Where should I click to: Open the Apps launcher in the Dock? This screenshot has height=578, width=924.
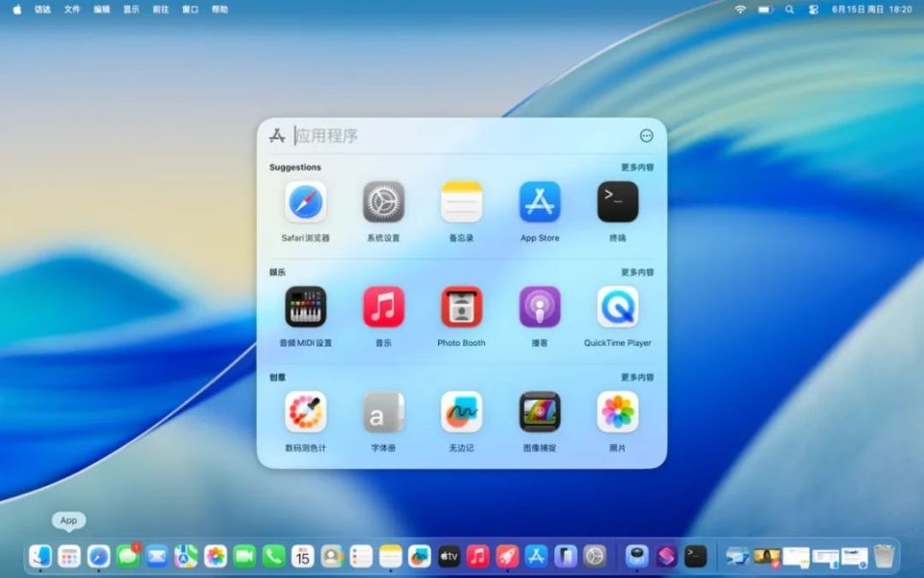pyautogui.click(x=69, y=556)
